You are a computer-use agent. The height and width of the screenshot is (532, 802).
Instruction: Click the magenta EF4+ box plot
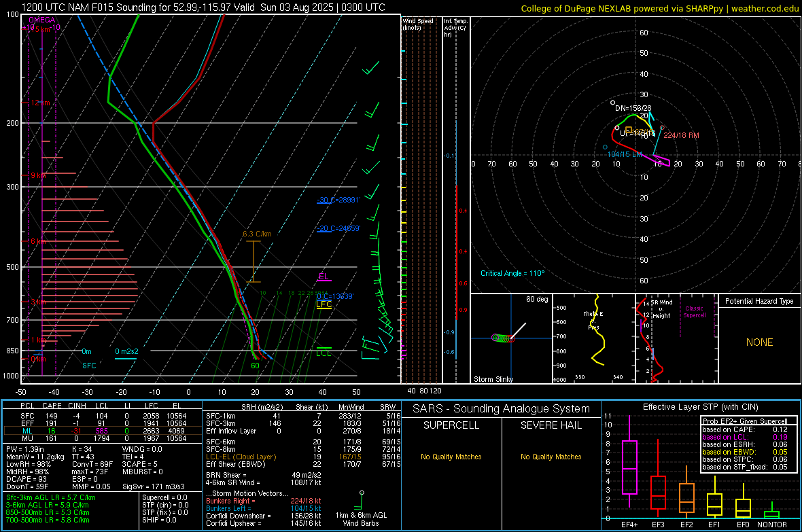[629, 461]
